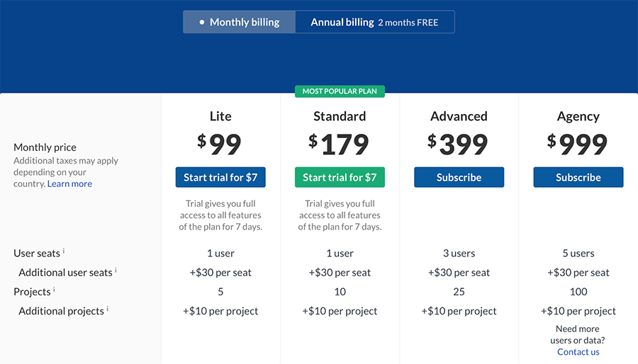Start the $7 trial for Standard plan
Image resolution: width=638 pixels, height=364 pixels.
[340, 178]
